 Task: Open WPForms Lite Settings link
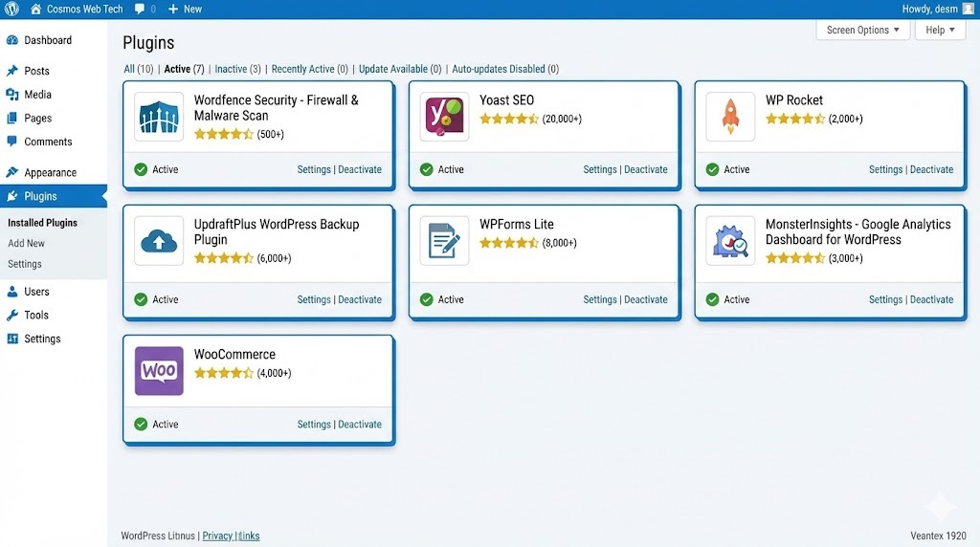click(600, 299)
